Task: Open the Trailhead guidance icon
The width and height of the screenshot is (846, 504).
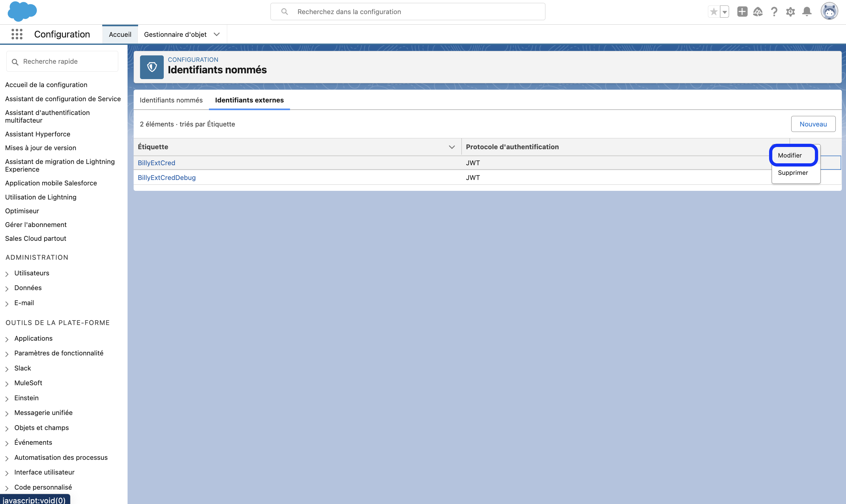Action: (758, 12)
